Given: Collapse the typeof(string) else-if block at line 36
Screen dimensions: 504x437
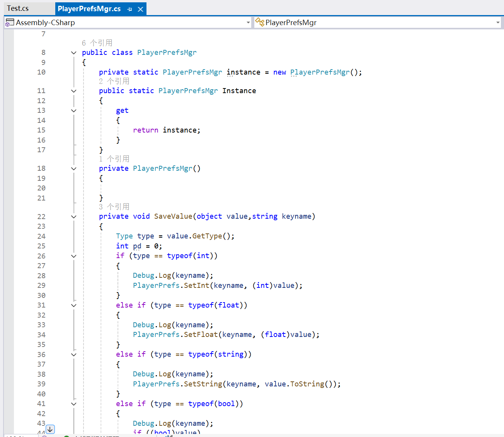Looking at the screenshot, I should click(74, 355).
